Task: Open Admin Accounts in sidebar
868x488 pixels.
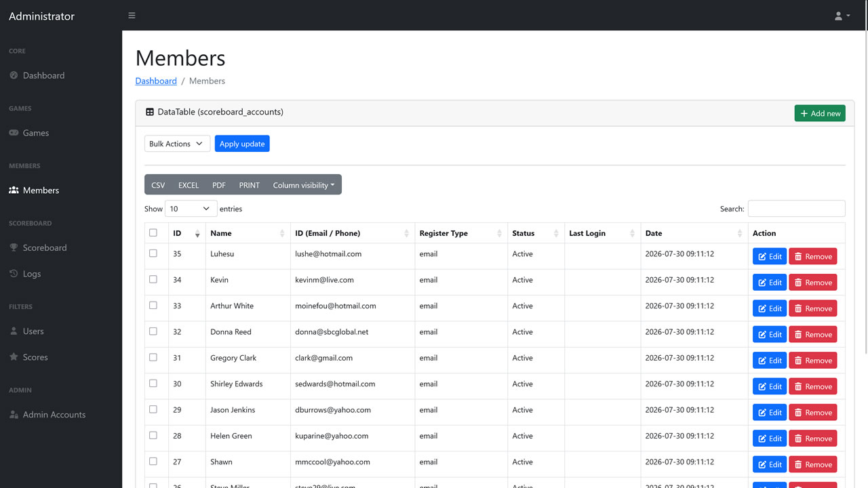Action: (54, 415)
